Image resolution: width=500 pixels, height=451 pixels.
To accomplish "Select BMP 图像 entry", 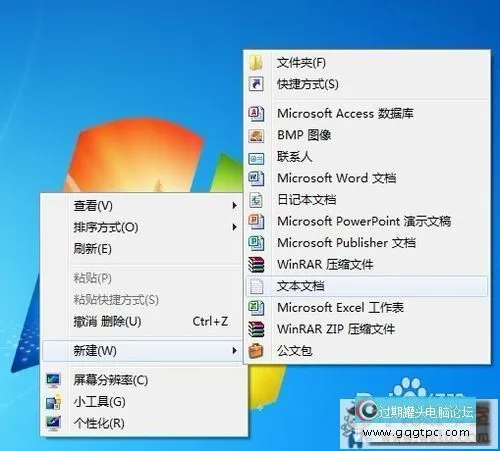I will (x=367, y=135).
